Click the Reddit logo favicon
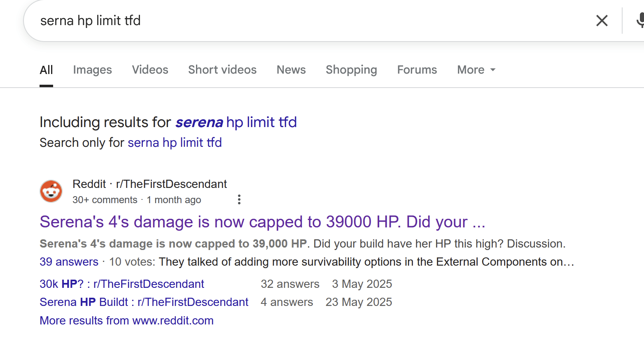Image resolution: width=644 pixels, height=352 pixels. click(51, 191)
